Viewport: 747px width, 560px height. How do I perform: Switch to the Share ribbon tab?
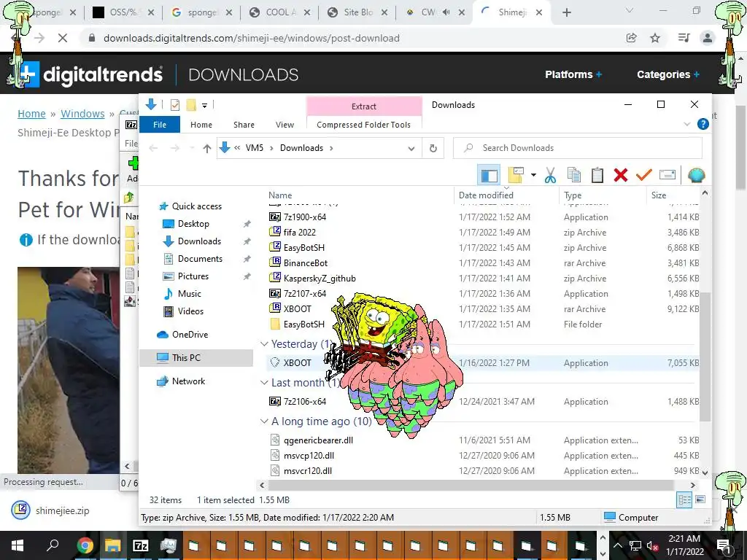pos(244,125)
